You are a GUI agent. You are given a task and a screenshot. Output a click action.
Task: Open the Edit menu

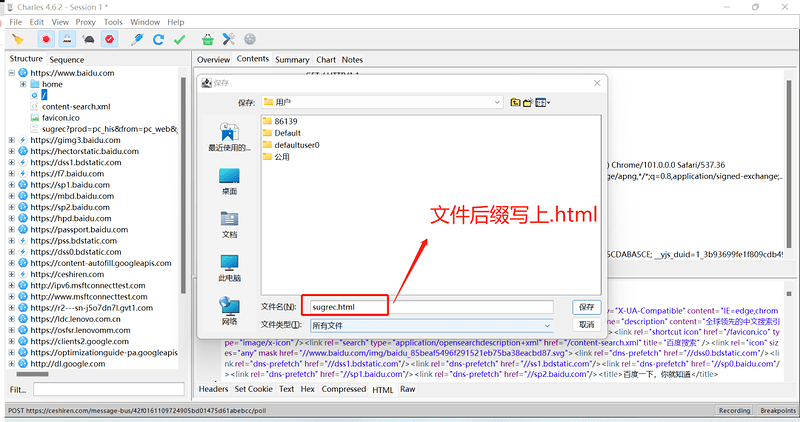pyautogui.click(x=37, y=22)
